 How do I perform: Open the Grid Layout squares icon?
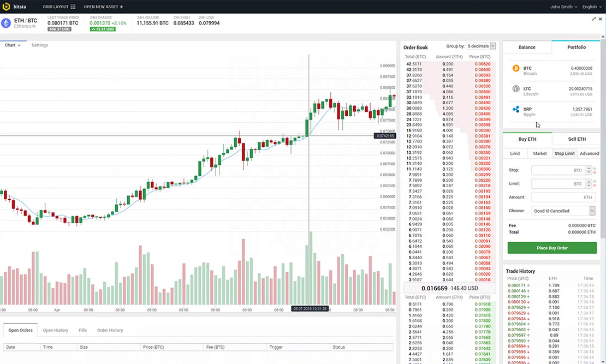pyautogui.click(x=73, y=7)
